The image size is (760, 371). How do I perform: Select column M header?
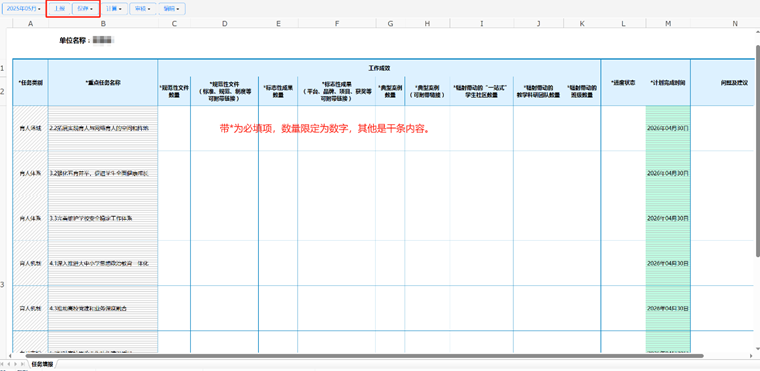point(668,23)
